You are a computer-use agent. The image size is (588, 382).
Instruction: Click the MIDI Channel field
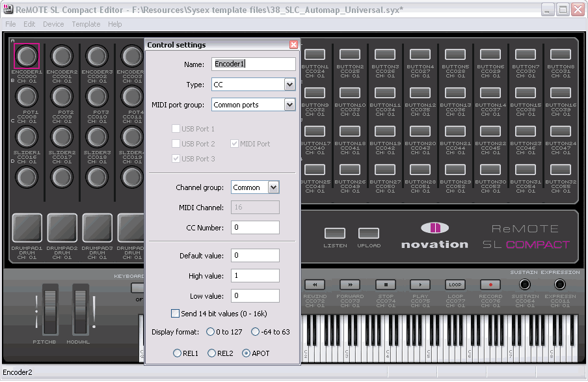tap(255, 207)
